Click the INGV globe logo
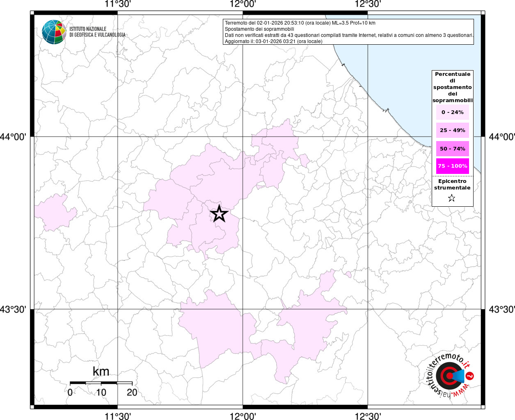The height and width of the screenshot is (420, 515). coord(54,32)
